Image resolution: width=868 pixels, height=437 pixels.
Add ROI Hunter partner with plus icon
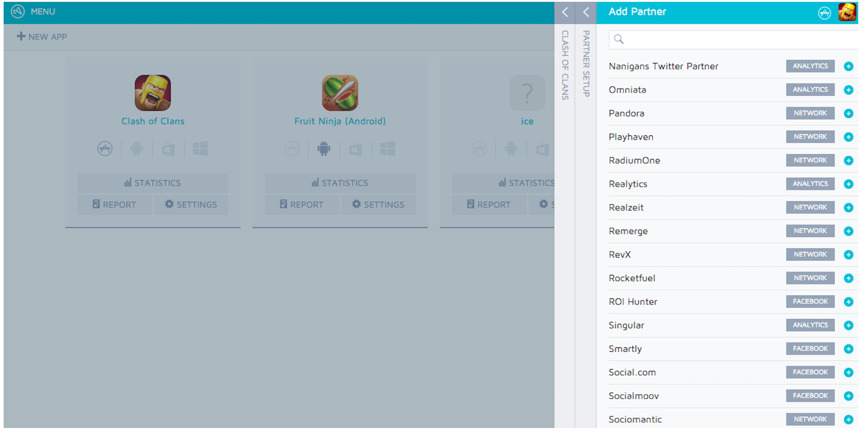848,302
